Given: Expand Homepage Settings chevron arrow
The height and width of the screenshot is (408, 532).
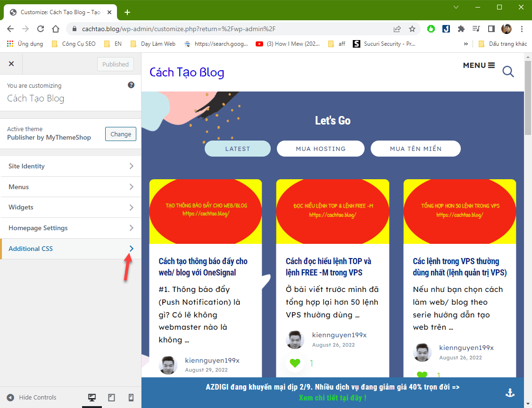Looking at the screenshot, I should pyautogui.click(x=131, y=228).
